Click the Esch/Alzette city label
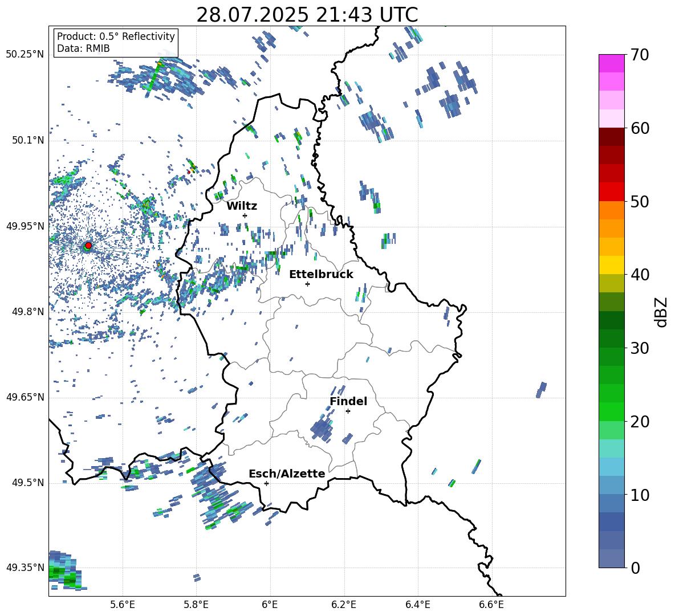 pos(287,474)
